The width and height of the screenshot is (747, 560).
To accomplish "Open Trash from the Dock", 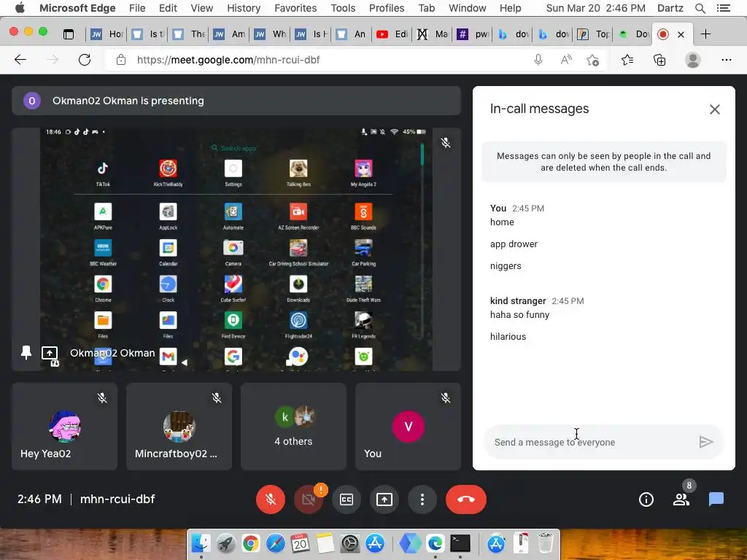I will pyautogui.click(x=546, y=542).
